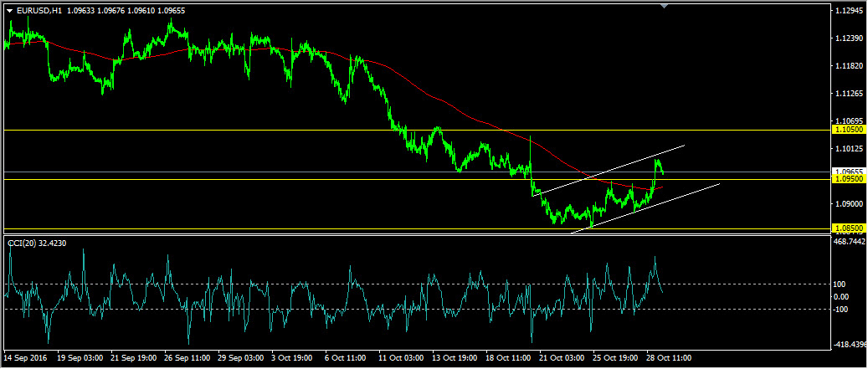The width and height of the screenshot is (868, 369).
Task: Click the 1.08500 yellow price label
Action: point(849,228)
